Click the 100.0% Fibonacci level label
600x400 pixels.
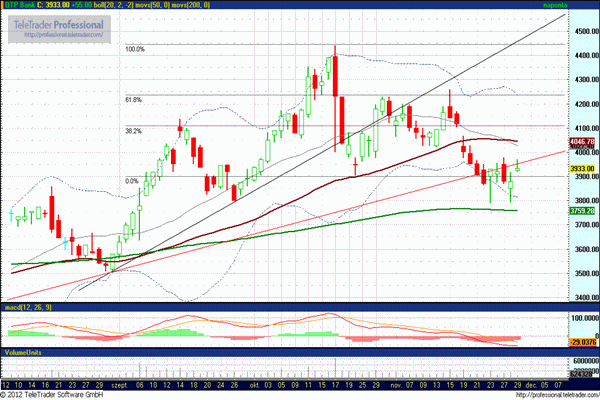coord(135,48)
